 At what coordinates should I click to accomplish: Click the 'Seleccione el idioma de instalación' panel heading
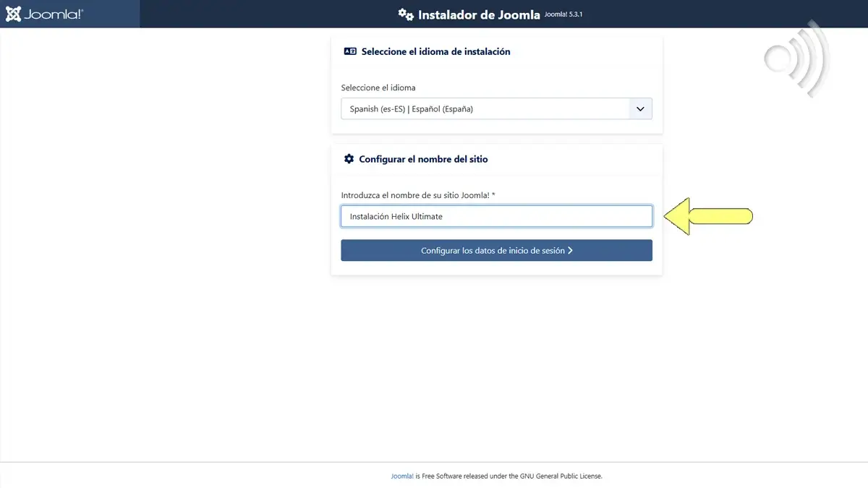tap(435, 51)
